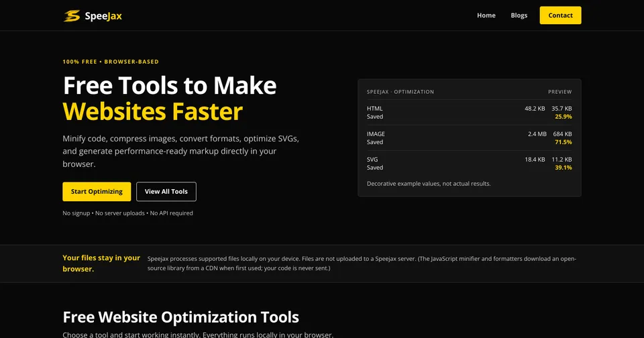
Task: Click the 'Minify code, compress images' description paragraph
Action: (x=180, y=151)
